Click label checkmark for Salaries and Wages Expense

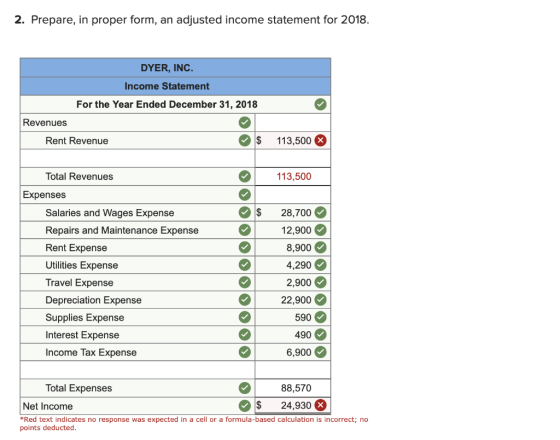click(x=245, y=212)
